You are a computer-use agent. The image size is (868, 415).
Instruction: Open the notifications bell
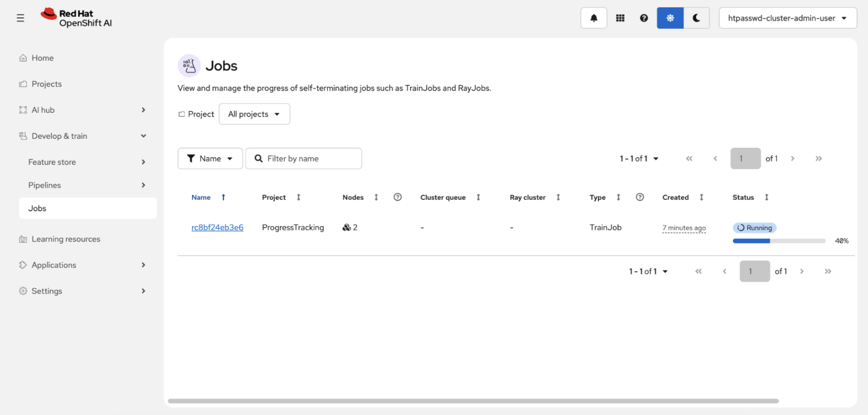point(594,18)
